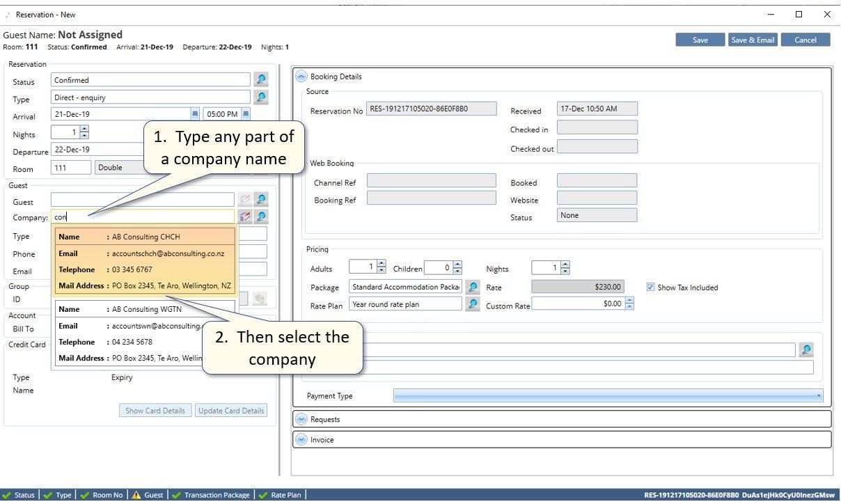Maximize the Reservation window
841x504 pixels.
point(799,14)
